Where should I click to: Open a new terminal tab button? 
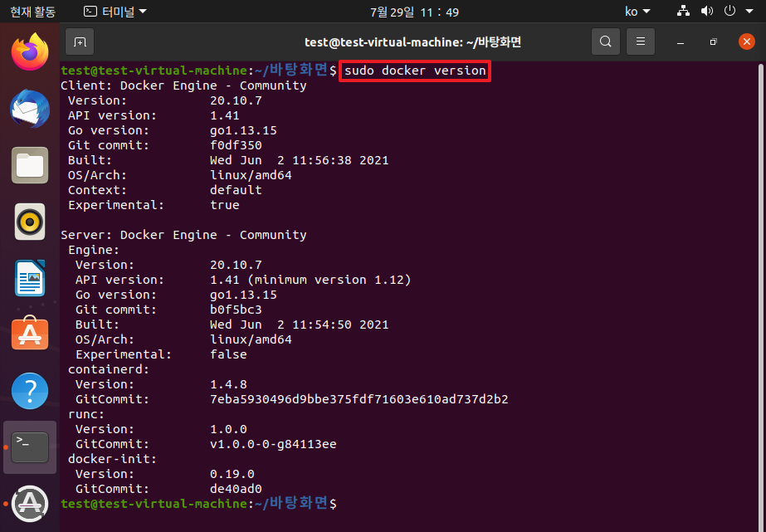[80, 42]
